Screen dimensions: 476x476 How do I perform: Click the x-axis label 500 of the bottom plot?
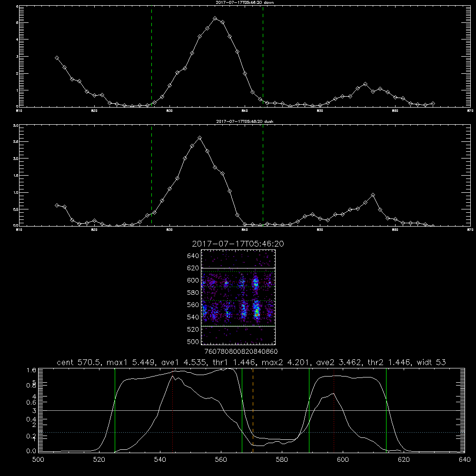pos(38,460)
